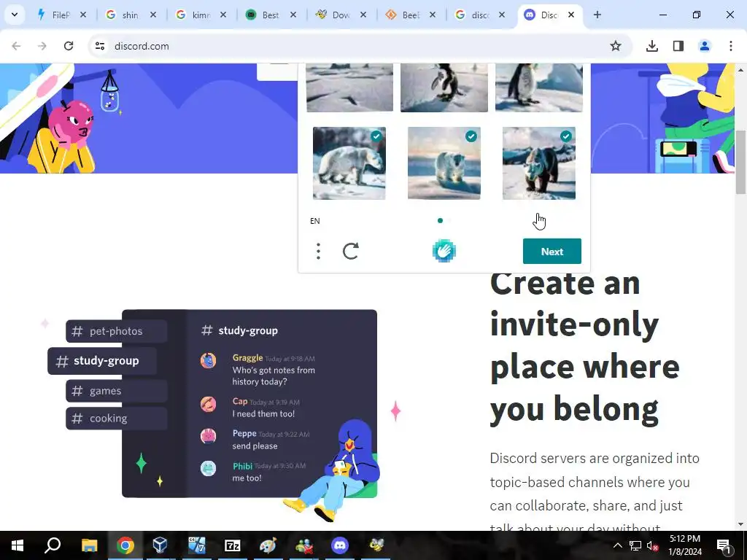Change the captcha language labeled EN

[315, 221]
